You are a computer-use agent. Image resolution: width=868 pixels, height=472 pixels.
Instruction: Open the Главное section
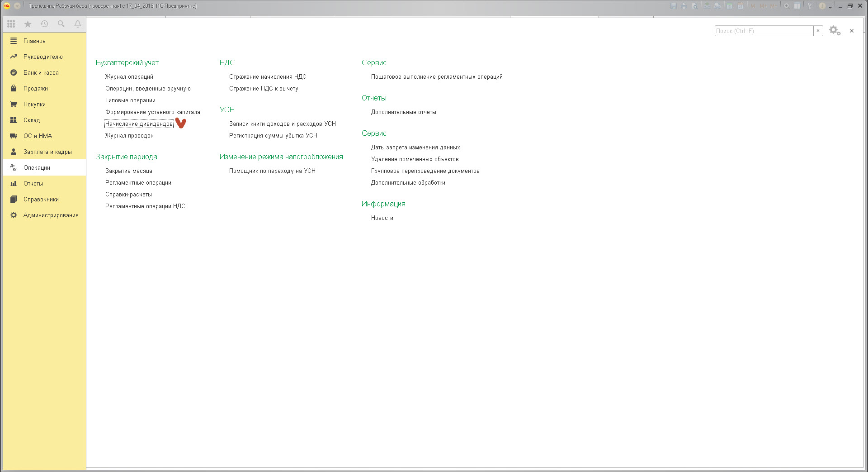coord(44,41)
